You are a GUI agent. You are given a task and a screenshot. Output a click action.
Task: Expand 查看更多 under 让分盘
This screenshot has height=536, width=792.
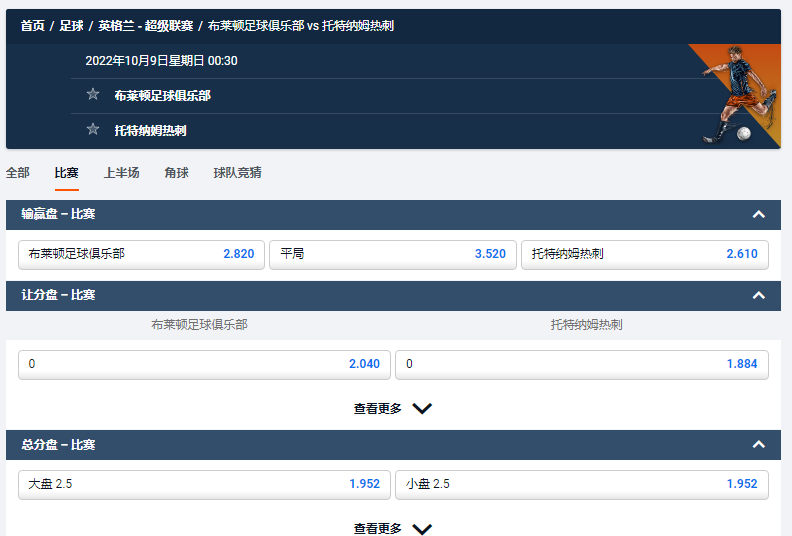pyautogui.click(x=392, y=408)
